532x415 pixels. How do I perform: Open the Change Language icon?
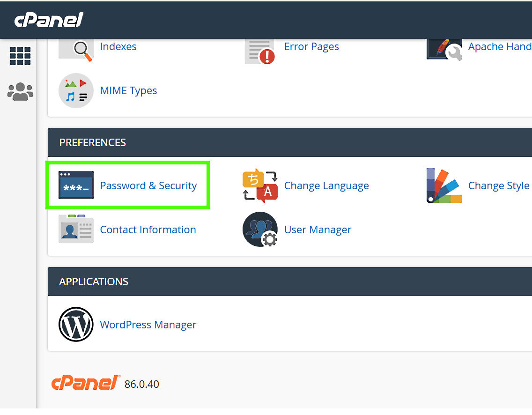[260, 185]
